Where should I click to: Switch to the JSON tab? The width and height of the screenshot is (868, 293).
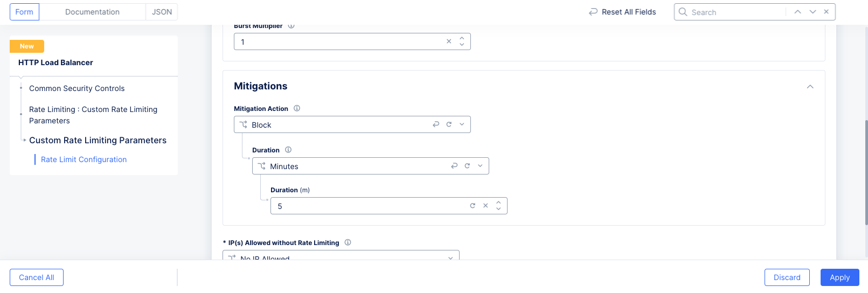162,12
